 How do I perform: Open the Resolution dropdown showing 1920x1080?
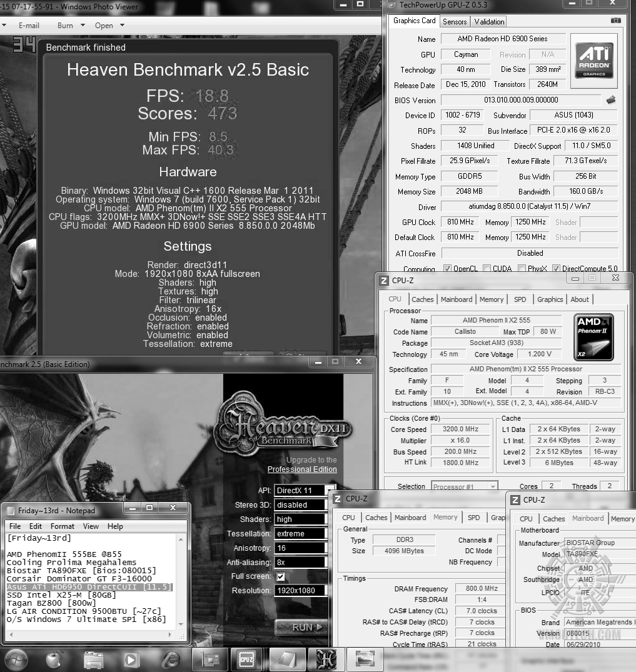click(301, 591)
